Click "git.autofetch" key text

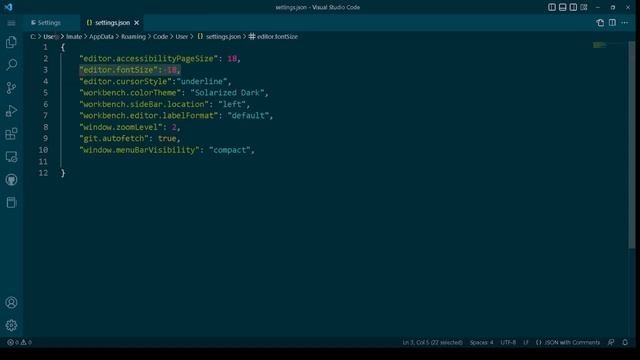(114, 139)
